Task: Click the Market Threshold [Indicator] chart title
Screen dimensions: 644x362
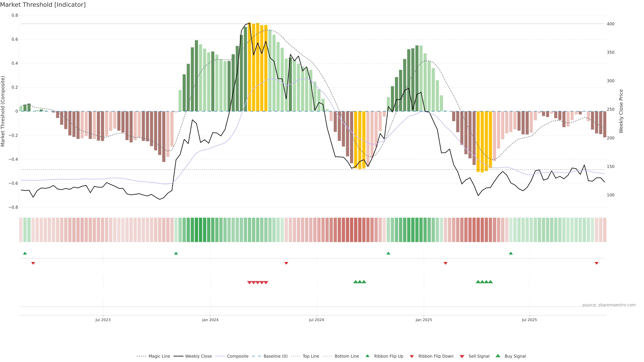Action: (x=43, y=5)
